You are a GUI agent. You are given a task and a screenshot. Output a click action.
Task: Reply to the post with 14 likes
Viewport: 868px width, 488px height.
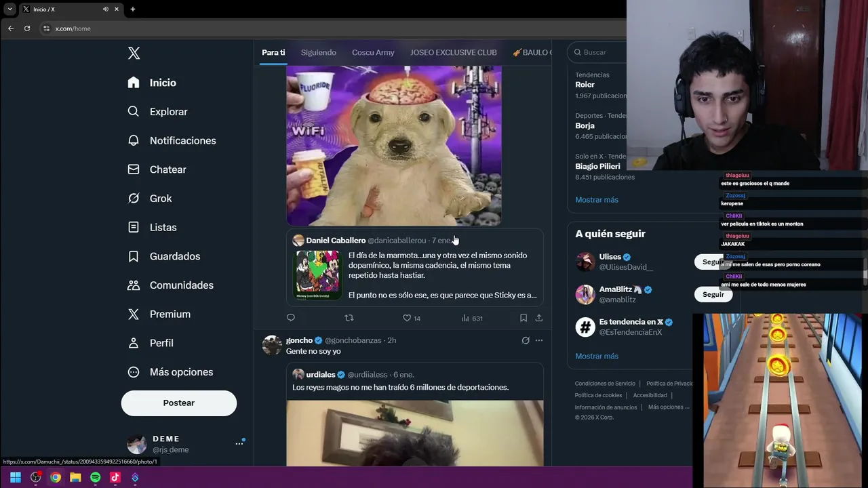[x=291, y=318]
